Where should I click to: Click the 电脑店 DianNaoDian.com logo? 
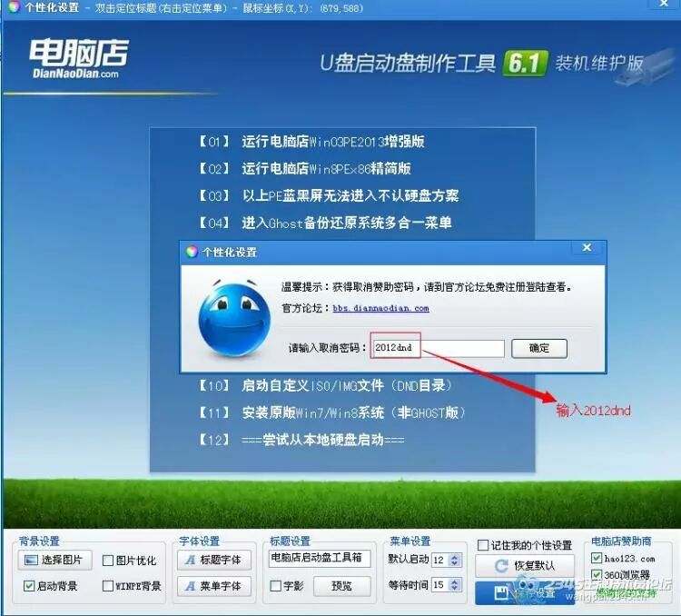pos(79,59)
